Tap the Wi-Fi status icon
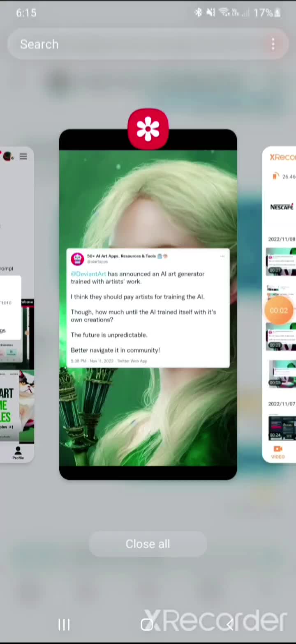Viewport: 296px width, 644px height. 224,13
